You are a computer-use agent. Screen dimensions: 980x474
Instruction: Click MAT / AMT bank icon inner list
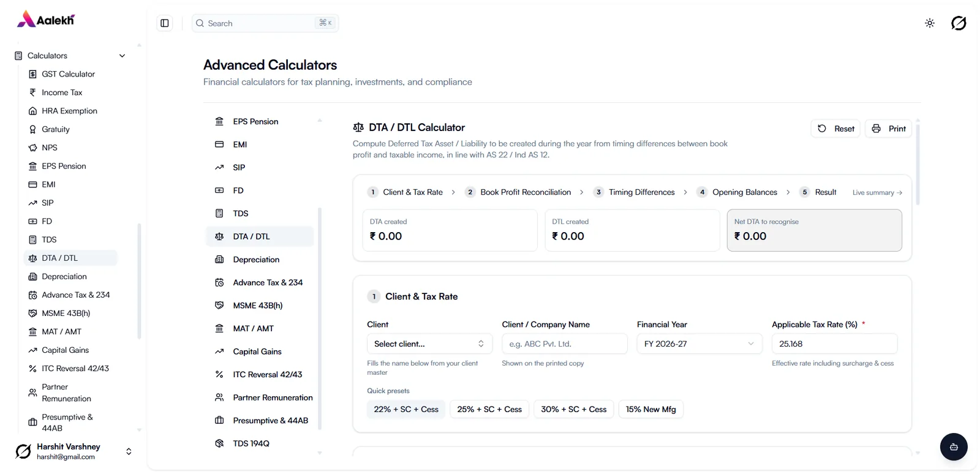pyautogui.click(x=219, y=328)
